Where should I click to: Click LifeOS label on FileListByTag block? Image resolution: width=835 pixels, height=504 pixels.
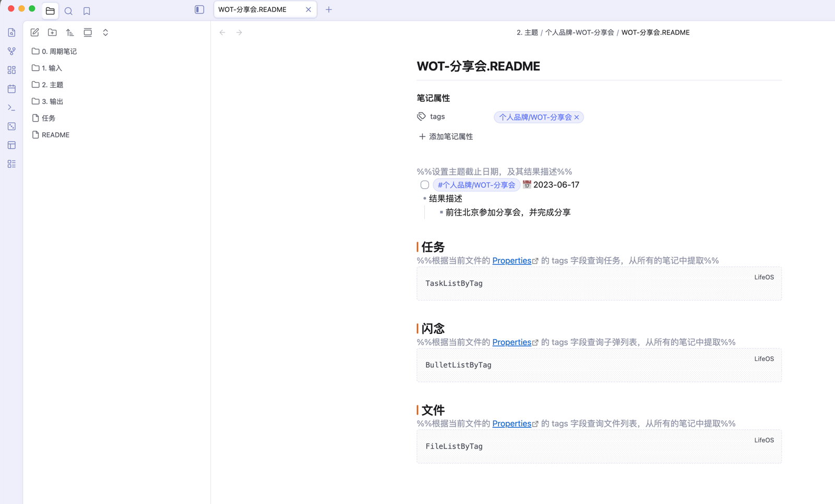764,440
